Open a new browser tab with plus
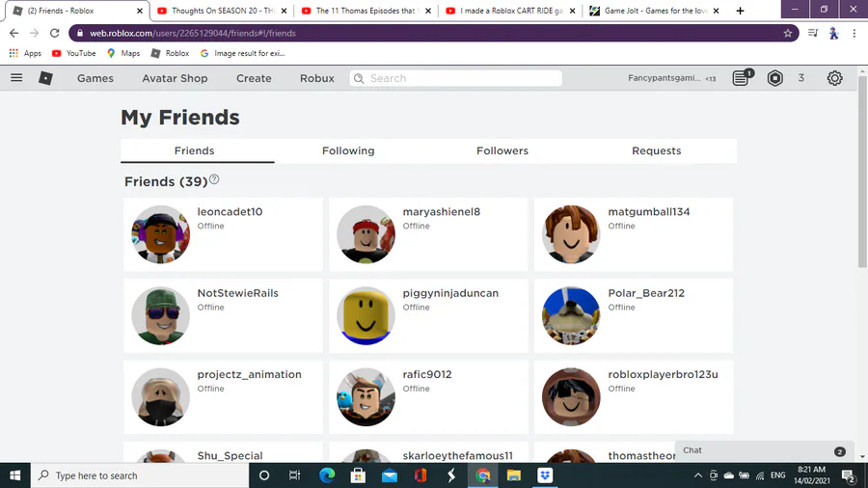This screenshot has width=868, height=488. pyautogui.click(x=740, y=11)
